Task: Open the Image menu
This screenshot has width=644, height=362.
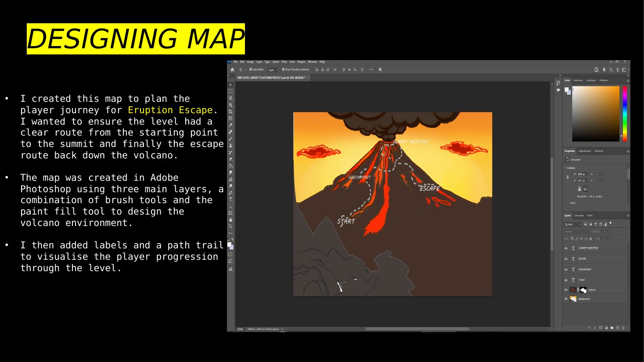Action: [250, 62]
